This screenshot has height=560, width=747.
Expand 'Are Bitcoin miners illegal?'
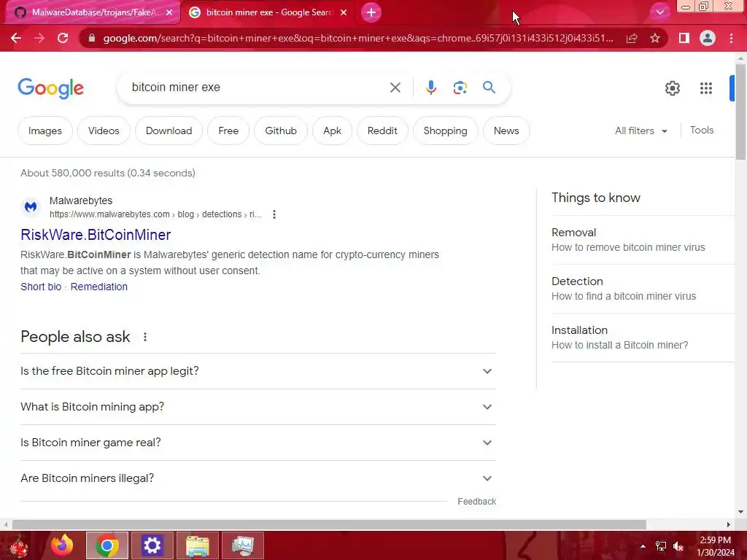[258, 478]
